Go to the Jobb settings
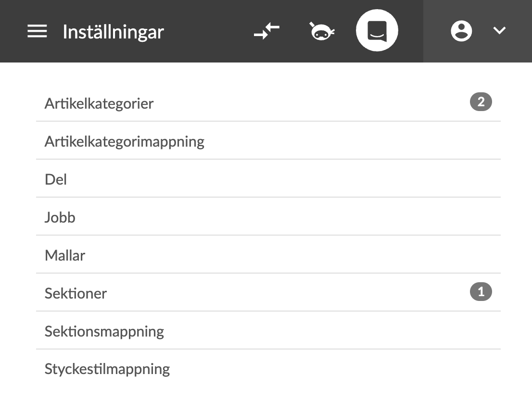 pos(60,217)
